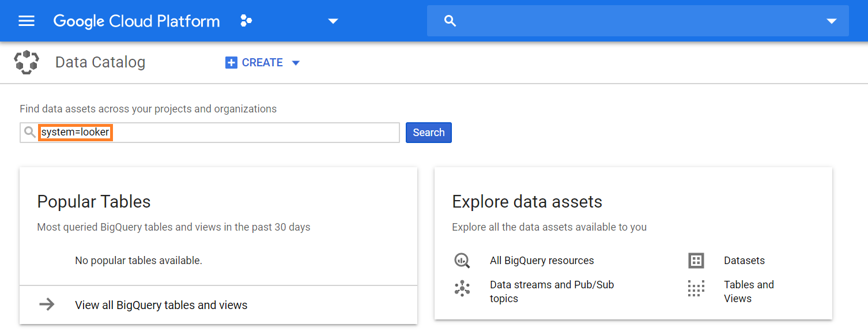Click the Pub/Sub topics dots icon
Viewport: 868px width, 335px height.
tap(462, 288)
